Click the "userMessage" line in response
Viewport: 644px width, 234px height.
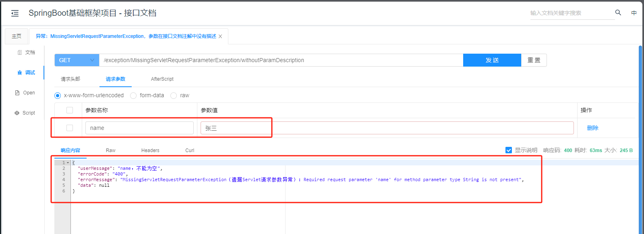point(120,168)
